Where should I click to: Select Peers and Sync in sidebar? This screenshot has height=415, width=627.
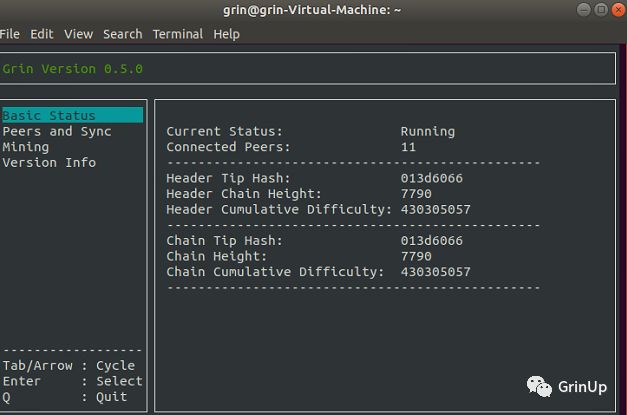[57, 131]
